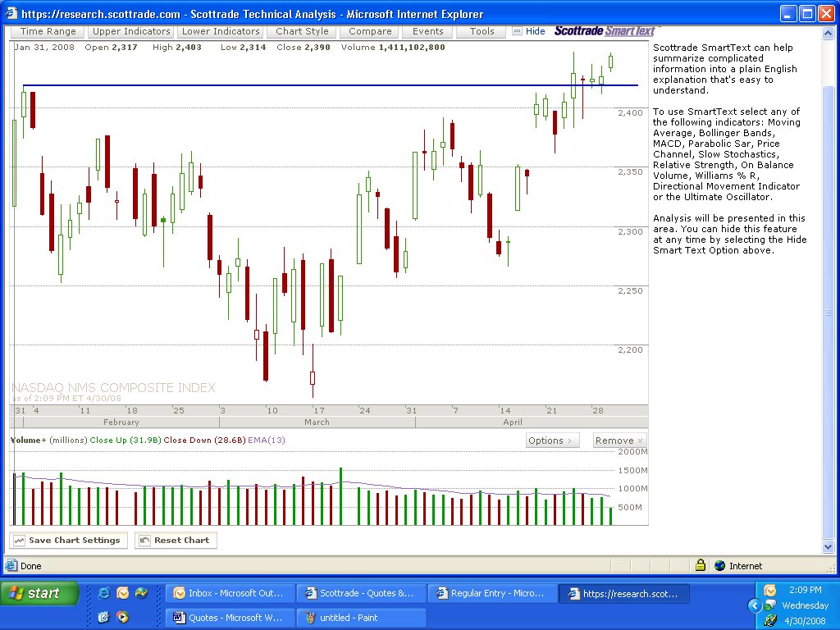840x630 pixels.
Task: Click the Internet zone globe icon
Action: (720, 566)
